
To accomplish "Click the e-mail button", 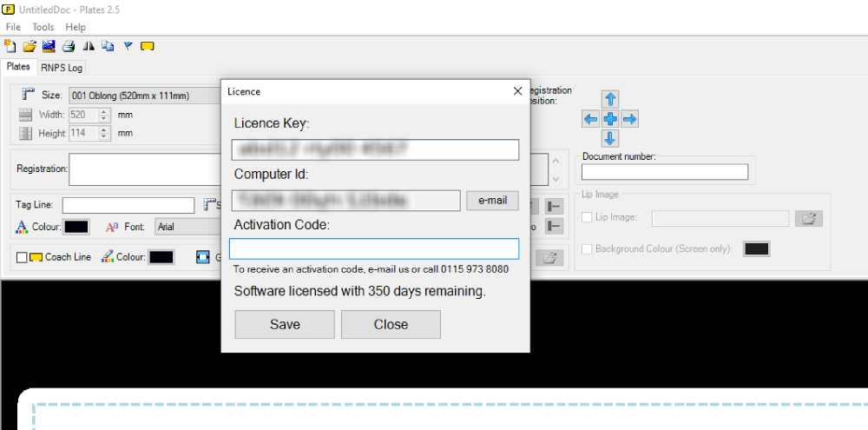I will [492, 201].
